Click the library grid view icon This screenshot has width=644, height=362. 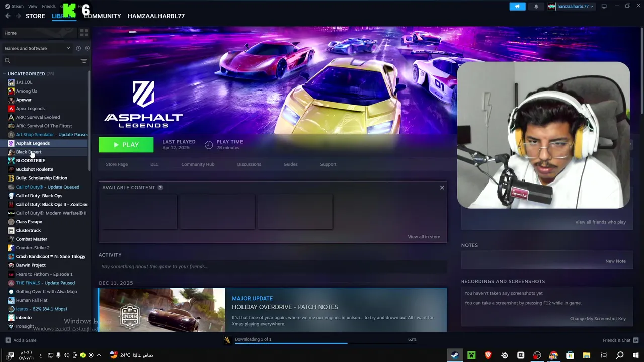click(x=84, y=33)
